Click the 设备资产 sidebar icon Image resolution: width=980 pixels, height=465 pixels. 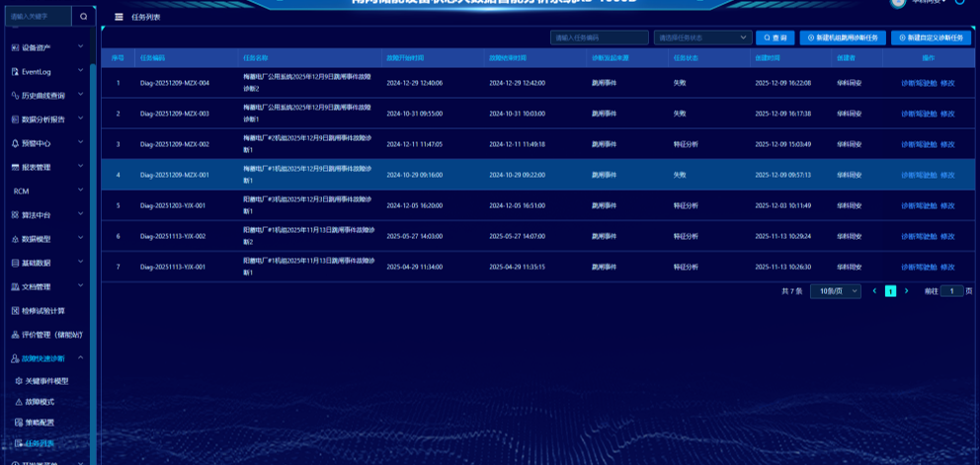tap(16, 47)
